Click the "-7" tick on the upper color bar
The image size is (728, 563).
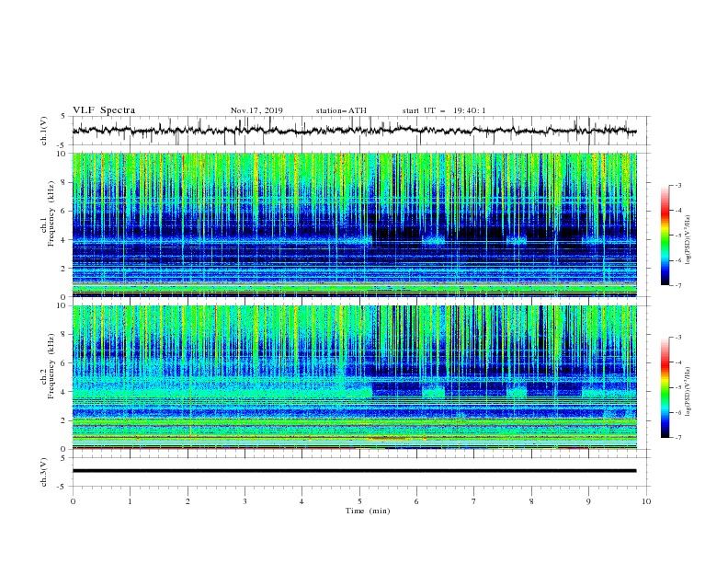(677, 286)
